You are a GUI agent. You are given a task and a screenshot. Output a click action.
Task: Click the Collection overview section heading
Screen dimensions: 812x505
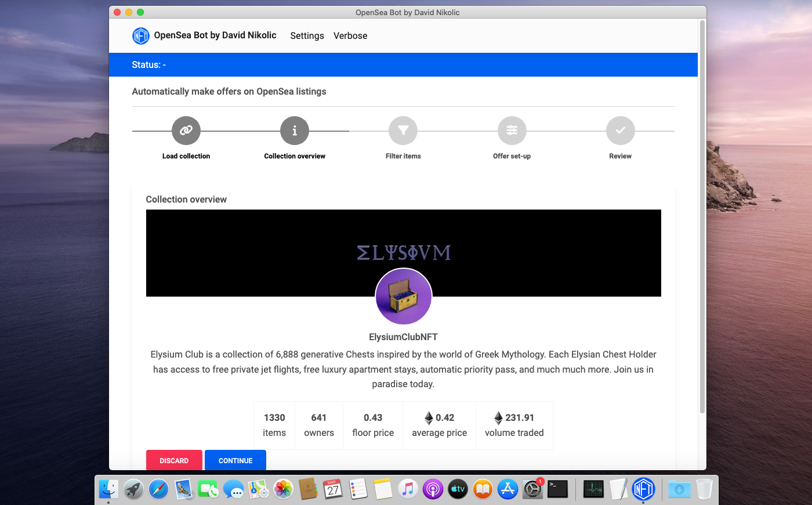pos(186,200)
